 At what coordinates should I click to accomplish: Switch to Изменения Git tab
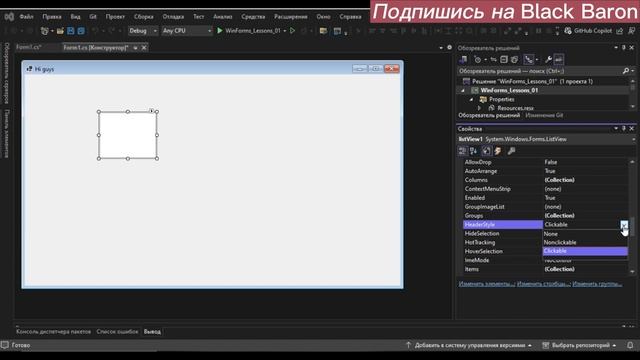(544, 116)
